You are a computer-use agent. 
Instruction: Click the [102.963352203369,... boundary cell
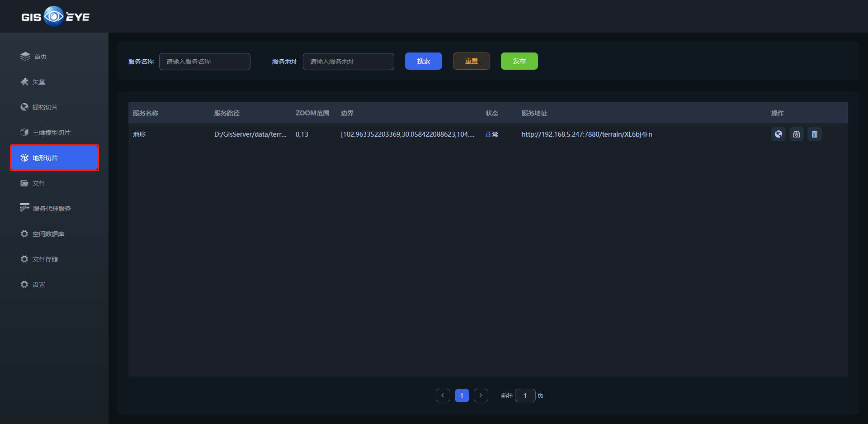(408, 134)
